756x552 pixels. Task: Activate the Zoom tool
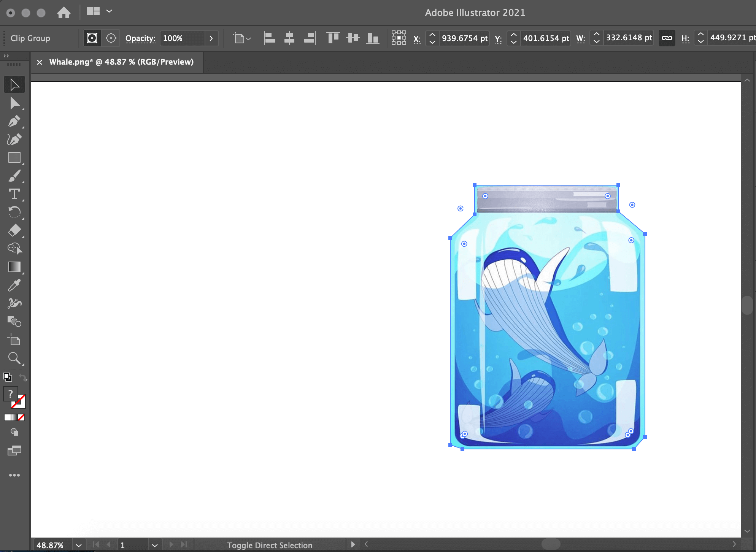14,358
